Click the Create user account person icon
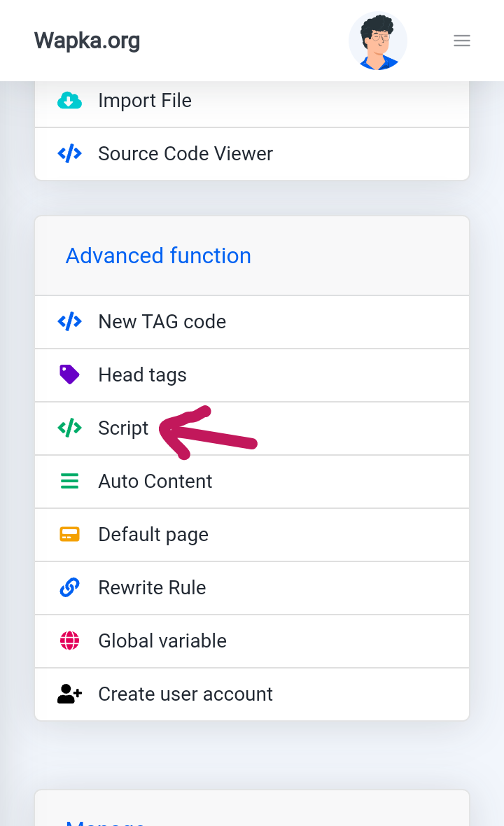Screen dimensions: 504x826 (69, 694)
